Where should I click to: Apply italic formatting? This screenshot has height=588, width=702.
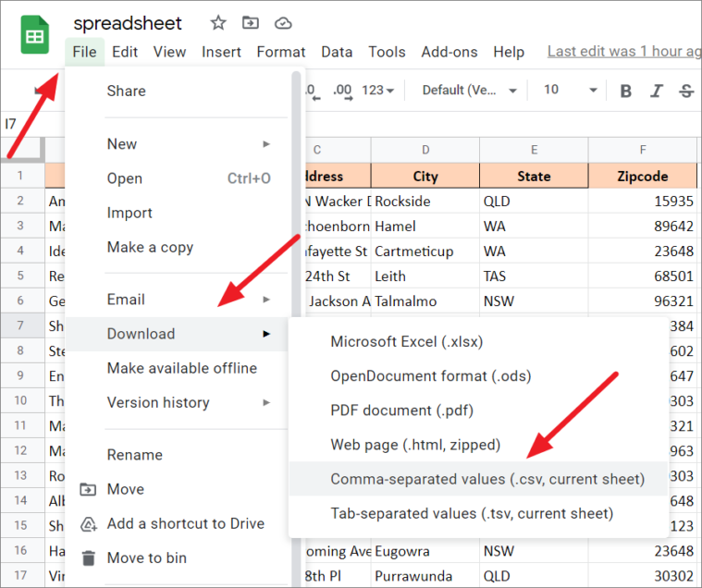coord(657,91)
